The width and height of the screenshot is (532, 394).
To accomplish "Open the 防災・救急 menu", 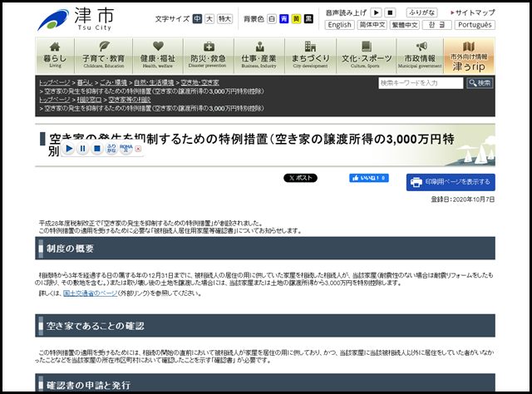I will (x=209, y=56).
